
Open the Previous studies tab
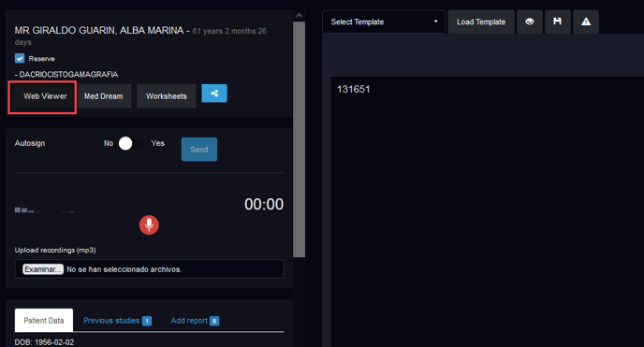[x=117, y=321]
